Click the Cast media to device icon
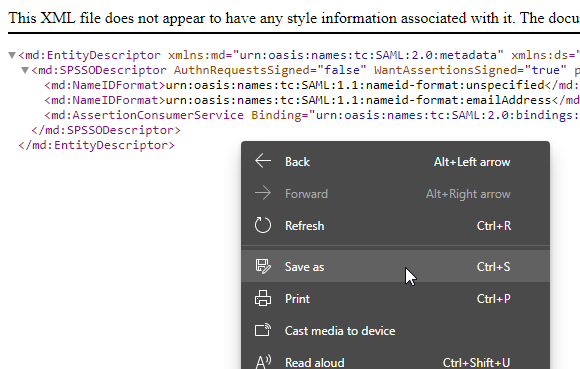This screenshot has width=580, height=369. click(263, 330)
